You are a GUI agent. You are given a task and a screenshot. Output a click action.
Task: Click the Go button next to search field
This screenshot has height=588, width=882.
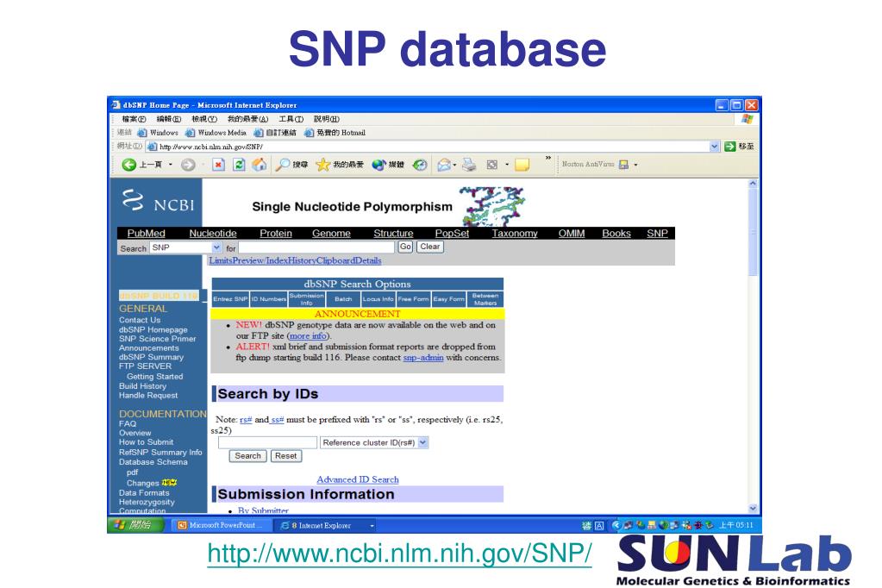[405, 247]
